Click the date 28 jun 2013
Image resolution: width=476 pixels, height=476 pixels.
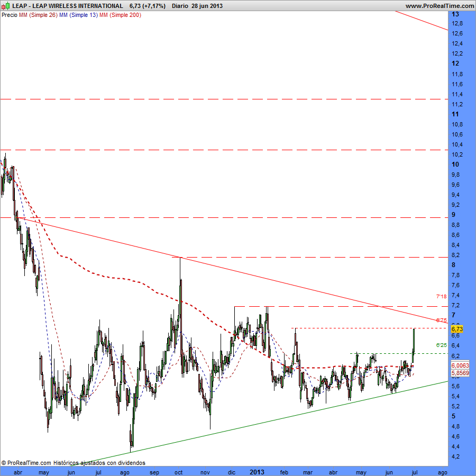pos(207,6)
